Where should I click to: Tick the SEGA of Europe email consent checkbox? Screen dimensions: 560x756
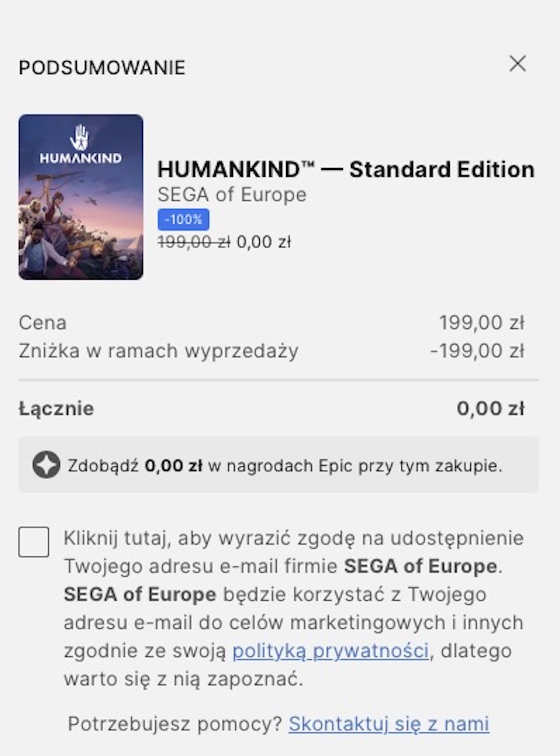tap(34, 541)
